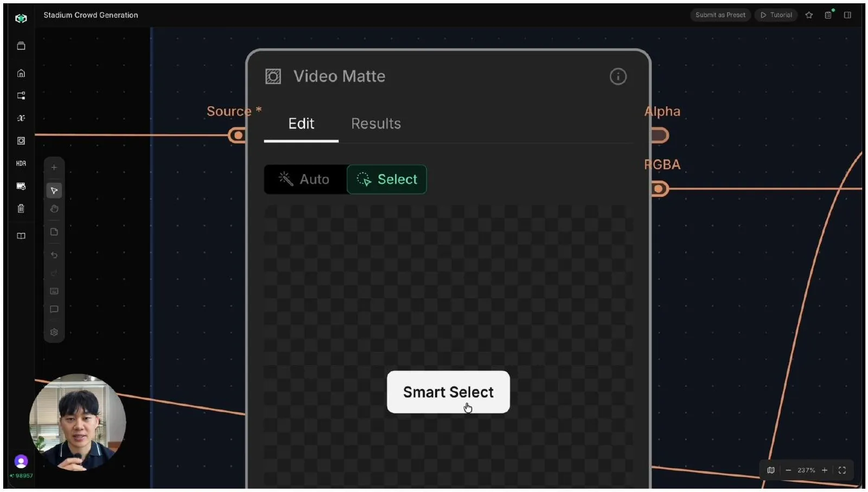The width and height of the screenshot is (868, 492).
Task: Click the Stadium Crowd Generation project title
Action: click(x=91, y=15)
